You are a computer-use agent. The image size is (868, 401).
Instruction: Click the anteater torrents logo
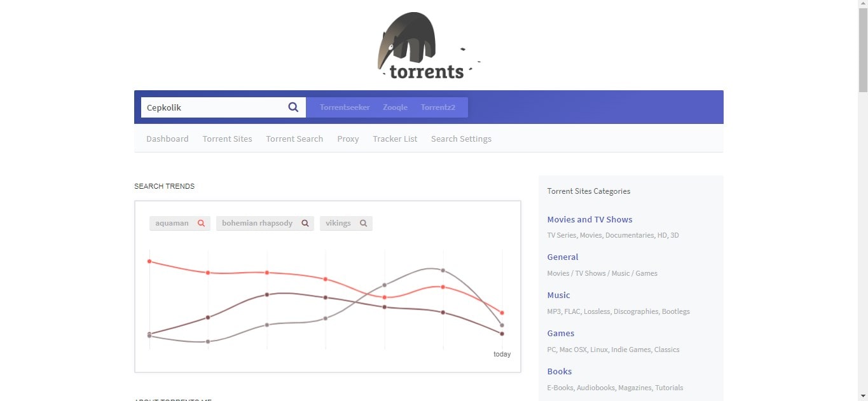pyautogui.click(x=429, y=46)
